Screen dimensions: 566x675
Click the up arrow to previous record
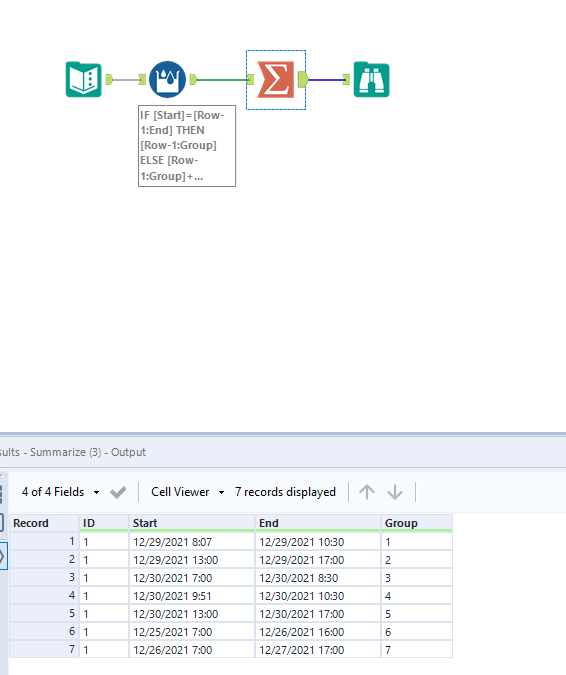(367, 492)
